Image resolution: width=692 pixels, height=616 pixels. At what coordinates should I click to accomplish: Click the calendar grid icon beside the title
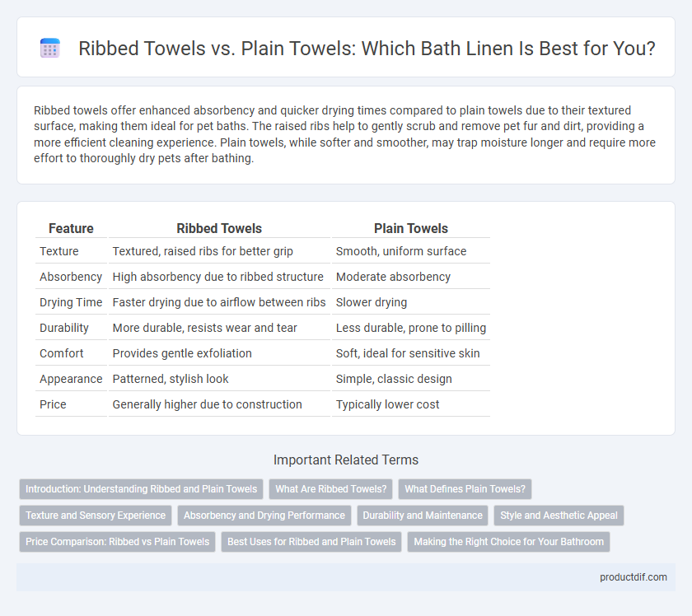point(50,48)
